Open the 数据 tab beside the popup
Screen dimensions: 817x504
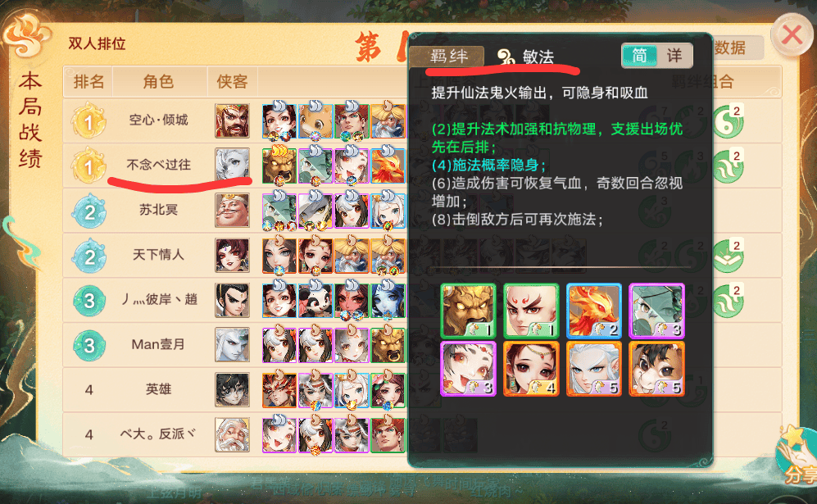(730, 48)
